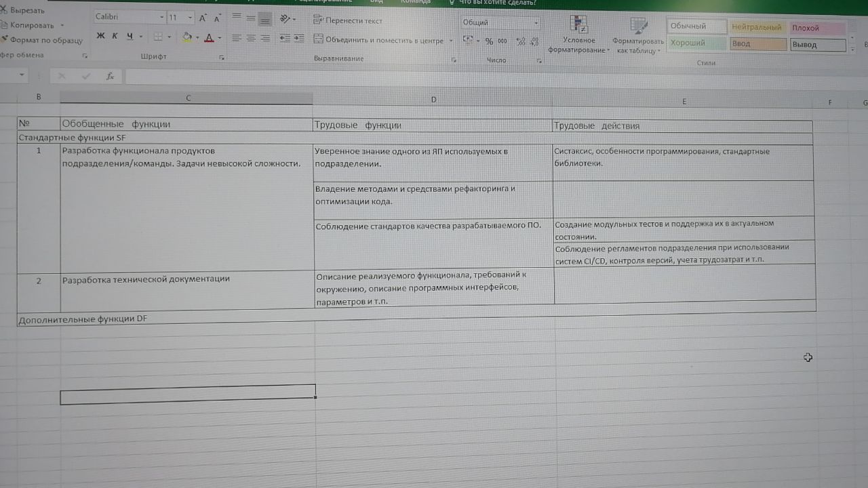
Task: Apply the Хороший cell style
Action: 696,43
